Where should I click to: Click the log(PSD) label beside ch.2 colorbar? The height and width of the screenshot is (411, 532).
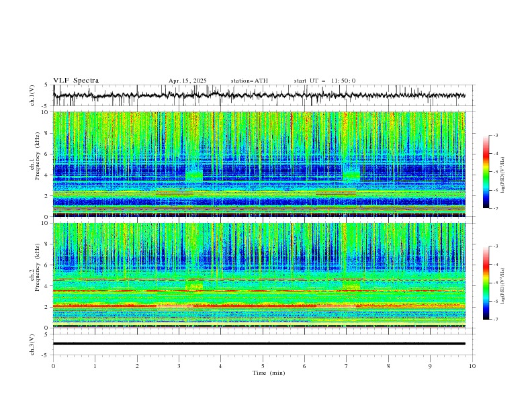click(503, 285)
